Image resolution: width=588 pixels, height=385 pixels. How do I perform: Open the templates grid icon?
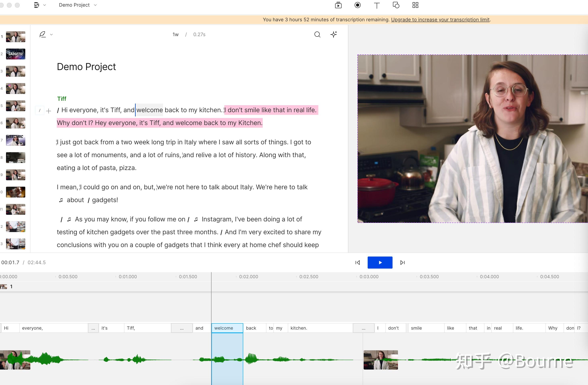tap(415, 5)
